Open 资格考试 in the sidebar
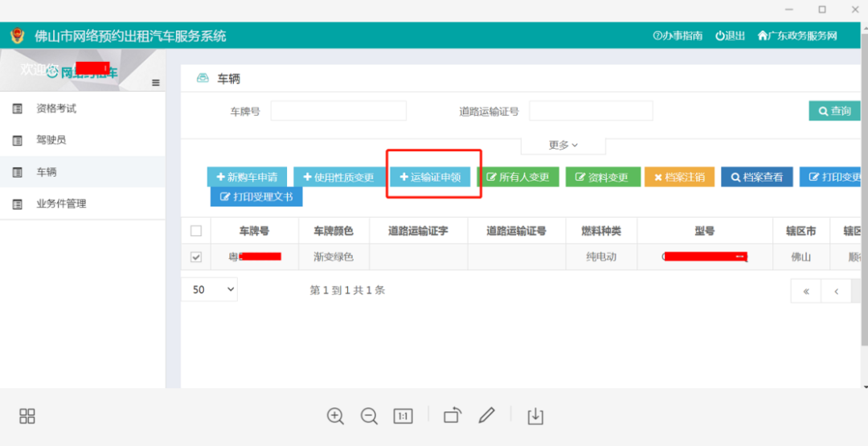The width and height of the screenshot is (868, 446). 56,108
